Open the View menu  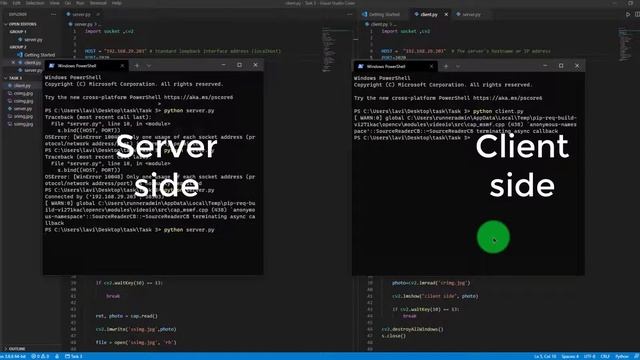pyautogui.click(x=55, y=3)
